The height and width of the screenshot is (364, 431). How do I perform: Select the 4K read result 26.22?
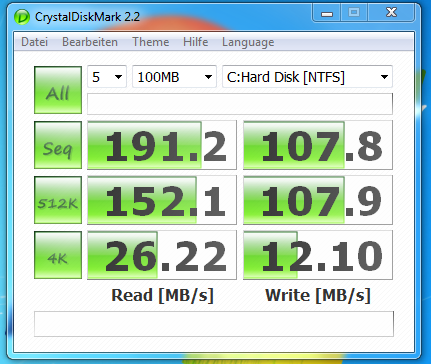pos(162,255)
